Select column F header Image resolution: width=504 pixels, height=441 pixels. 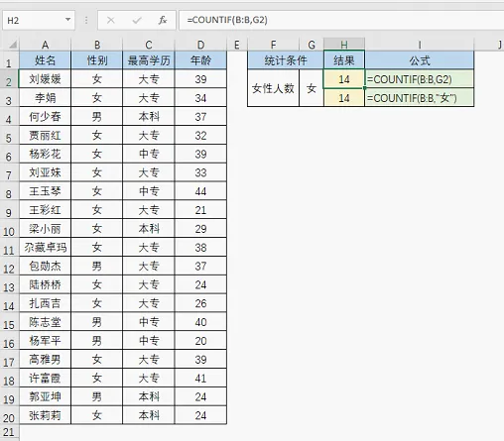tap(273, 45)
